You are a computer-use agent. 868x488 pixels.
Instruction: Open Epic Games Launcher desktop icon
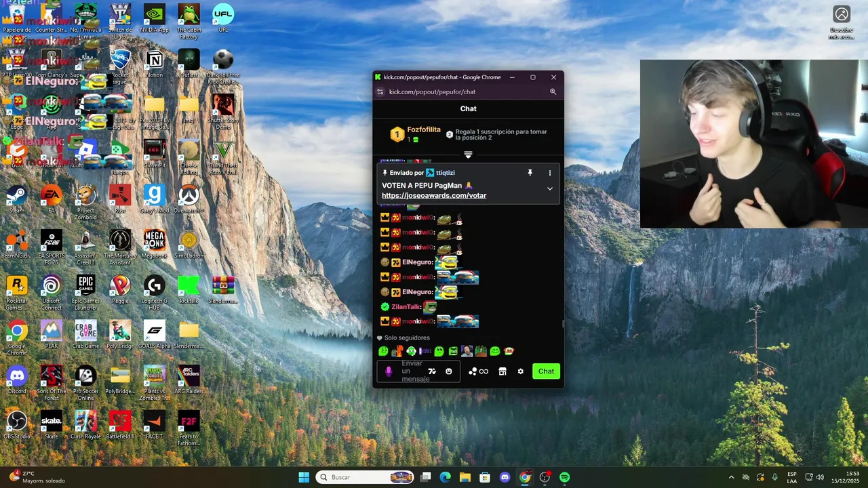(x=85, y=292)
